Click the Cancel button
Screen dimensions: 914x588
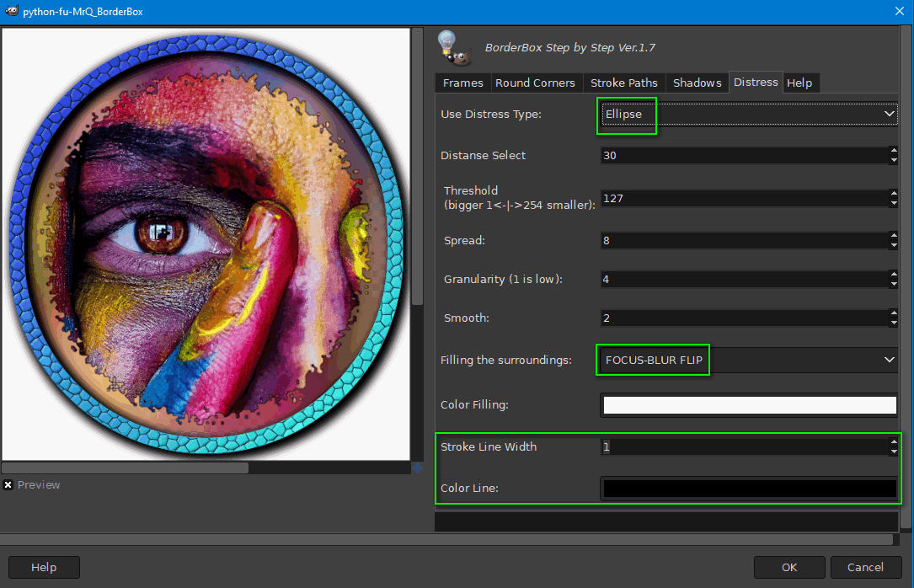tap(866, 567)
